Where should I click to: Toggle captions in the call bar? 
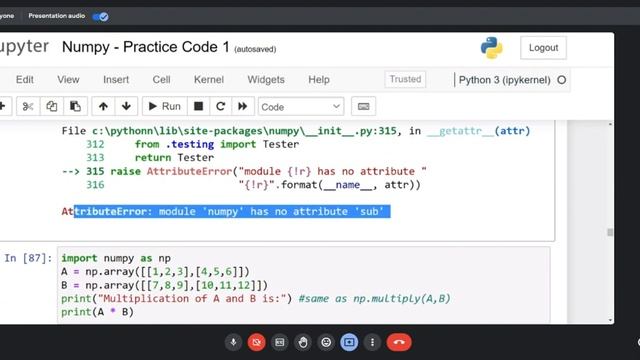pos(280,342)
